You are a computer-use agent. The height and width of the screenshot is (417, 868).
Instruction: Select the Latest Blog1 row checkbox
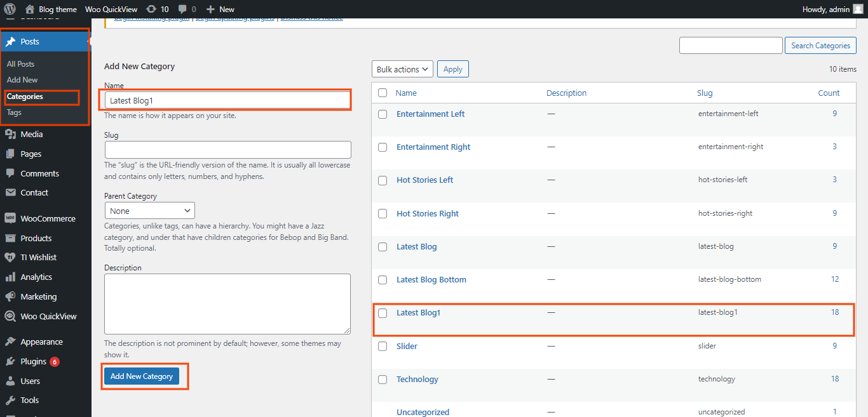click(x=383, y=313)
